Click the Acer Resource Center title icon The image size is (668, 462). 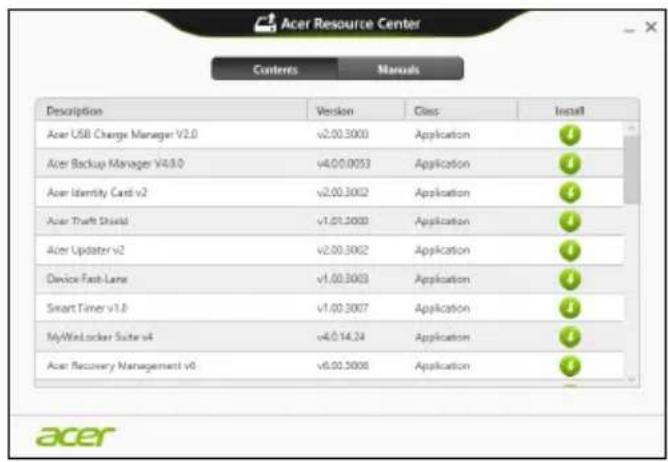coord(265,23)
